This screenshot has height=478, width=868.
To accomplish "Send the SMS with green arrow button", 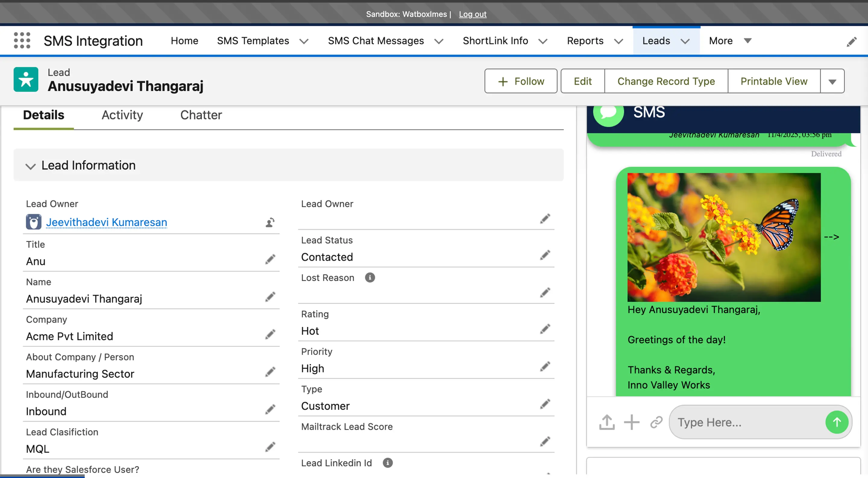I will click(x=837, y=422).
